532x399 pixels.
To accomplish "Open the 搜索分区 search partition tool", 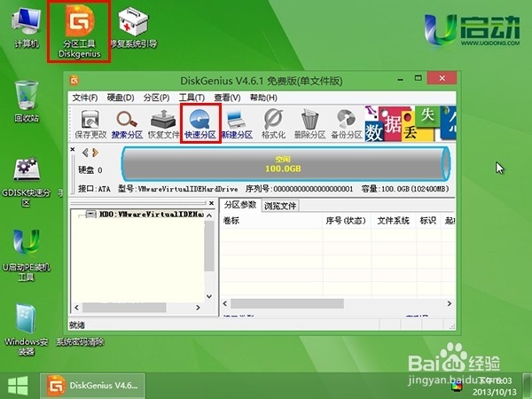I will (x=127, y=124).
